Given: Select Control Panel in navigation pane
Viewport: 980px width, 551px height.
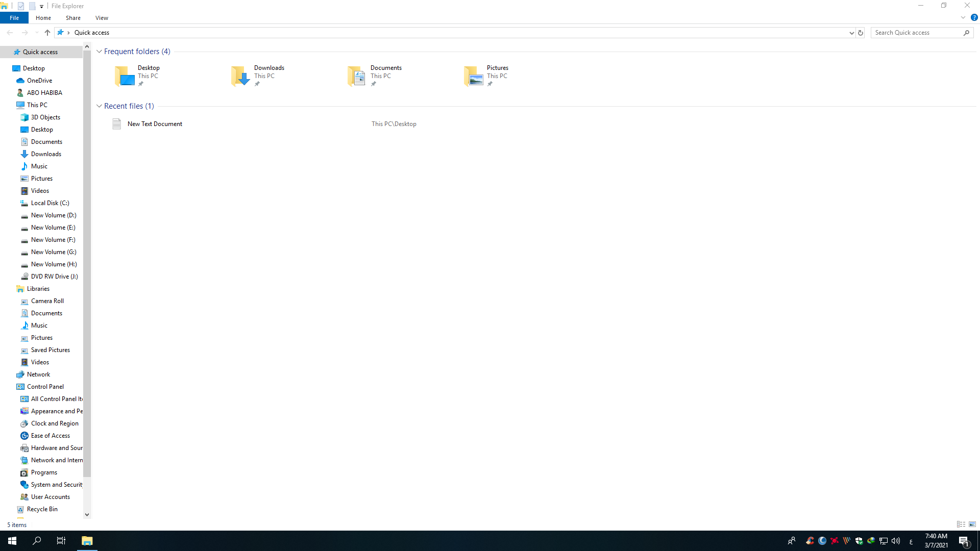Looking at the screenshot, I should (x=45, y=387).
